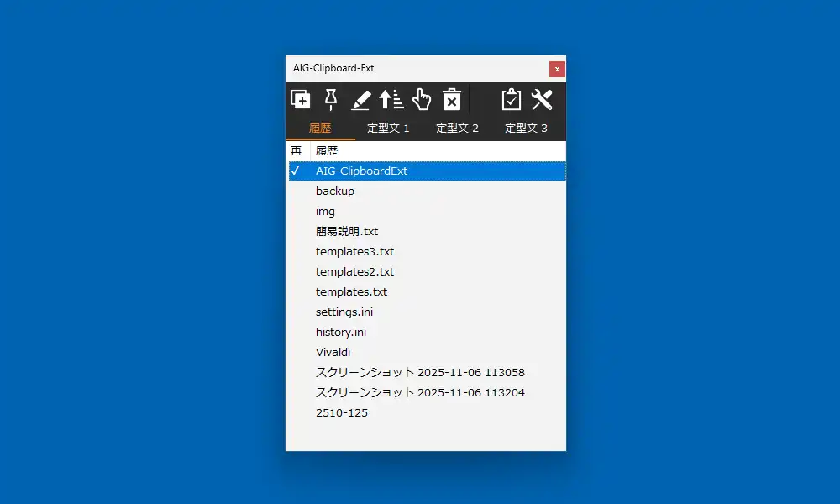Open the 定型文 3 tab
Screen dimensions: 840x504
pyautogui.click(x=528, y=129)
